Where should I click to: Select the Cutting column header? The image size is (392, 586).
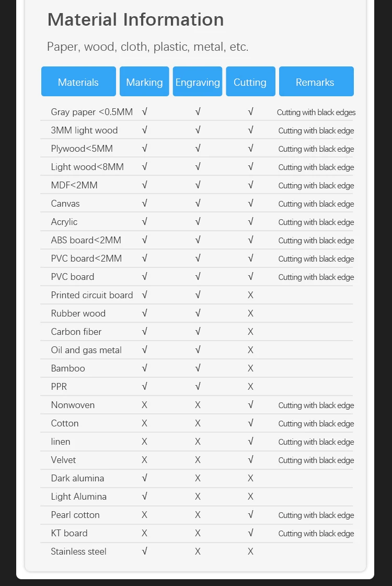(x=250, y=82)
